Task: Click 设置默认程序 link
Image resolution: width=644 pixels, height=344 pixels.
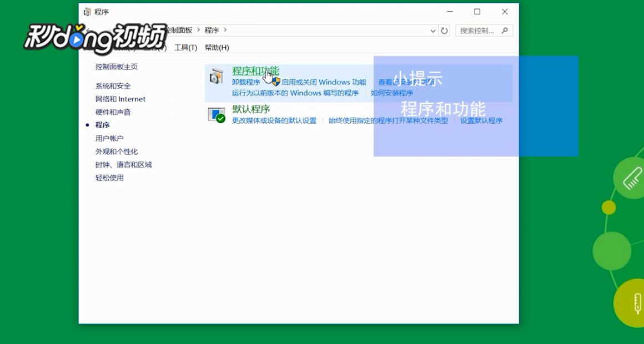Action: click(481, 121)
